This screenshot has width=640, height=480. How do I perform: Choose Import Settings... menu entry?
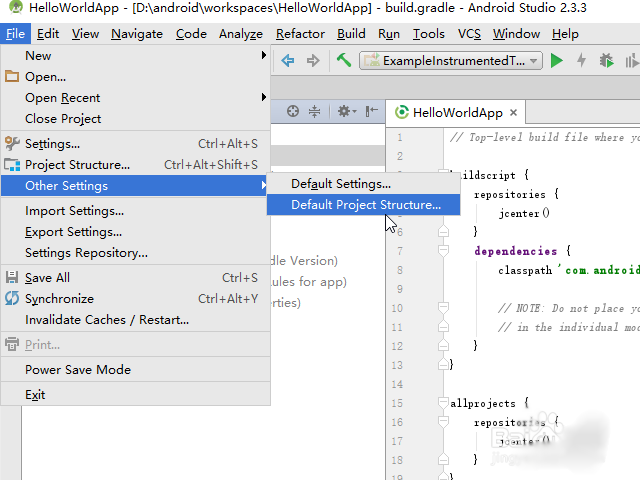pyautogui.click(x=136, y=211)
